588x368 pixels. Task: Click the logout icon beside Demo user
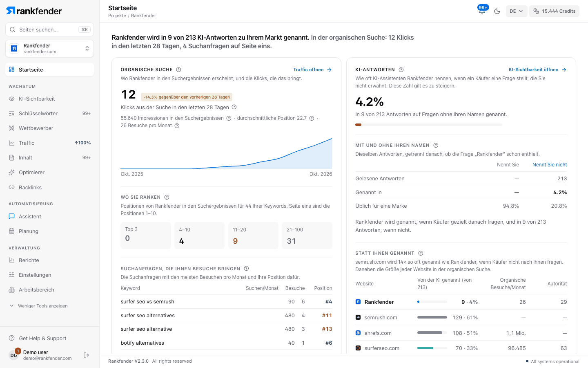(86, 355)
